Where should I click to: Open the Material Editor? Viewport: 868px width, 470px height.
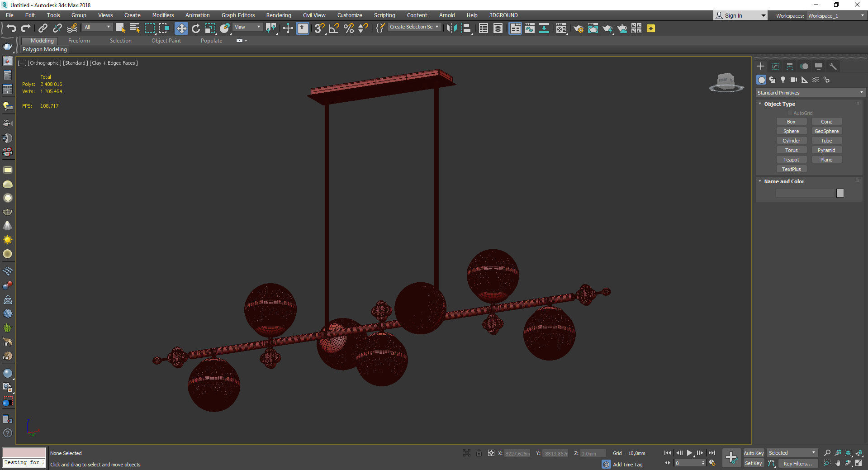pyautogui.click(x=561, y=28)
